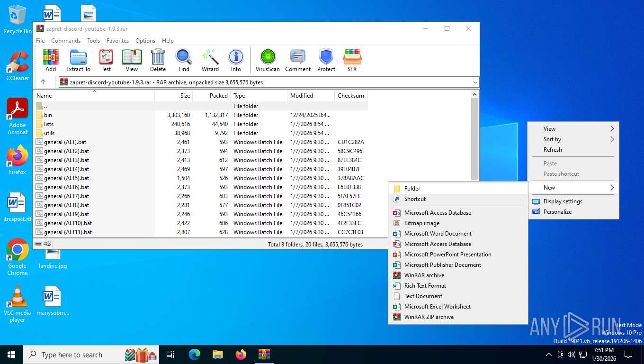
Task: Create new Microsoft Word Document
Action: [458, 234]
